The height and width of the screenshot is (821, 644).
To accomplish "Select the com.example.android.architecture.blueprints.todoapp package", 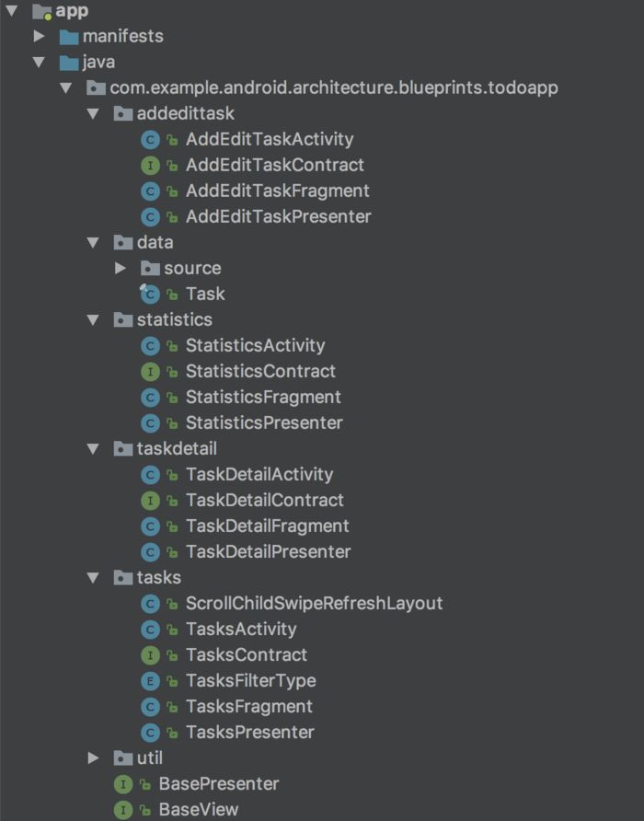I will tap(333, 88).
